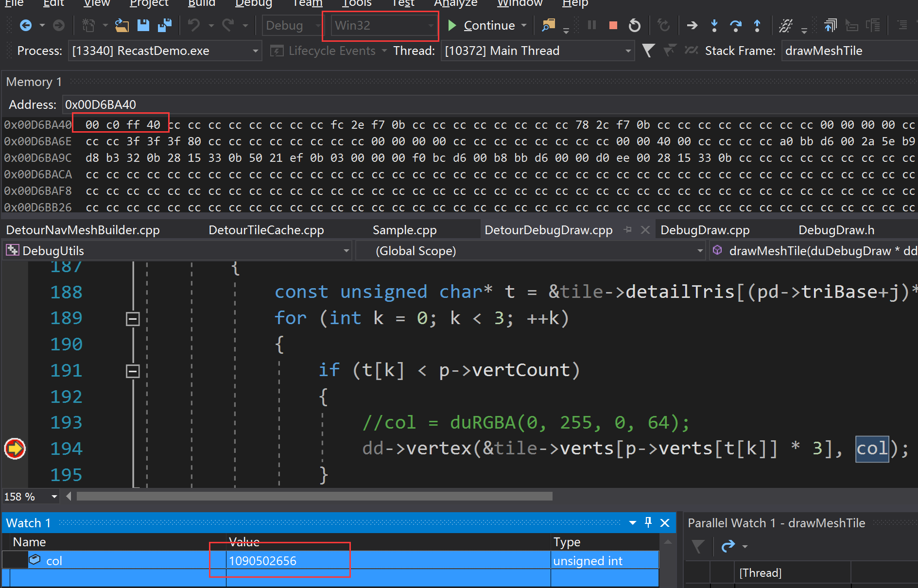This screenshot has width=918, height=588.
Task: Click the Step Into icon
Action: pos(714,25)
